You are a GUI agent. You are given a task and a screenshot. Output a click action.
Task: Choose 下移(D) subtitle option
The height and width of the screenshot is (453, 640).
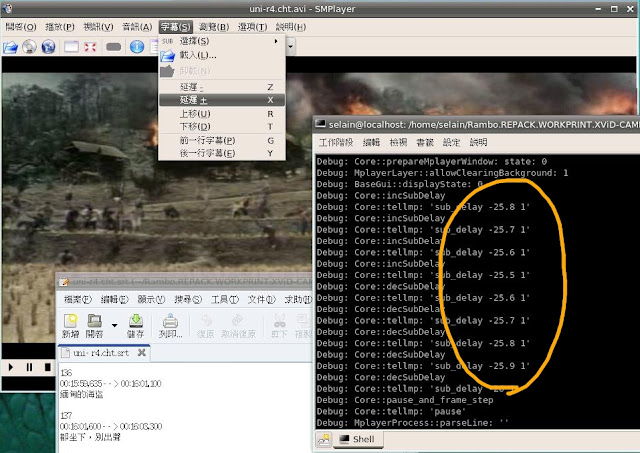tap(222, 127)
